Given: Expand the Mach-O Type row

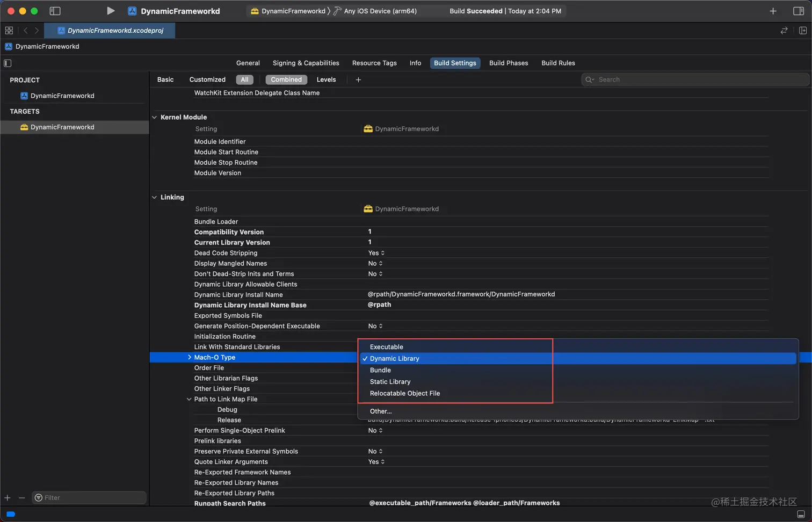Looking at the screenshot, I should coord(190,357).
